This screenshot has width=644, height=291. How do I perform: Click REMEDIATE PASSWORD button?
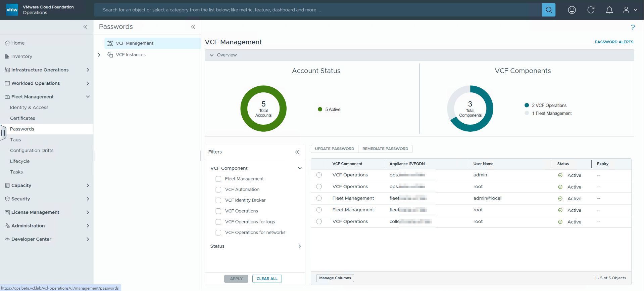tap(385, 149)
